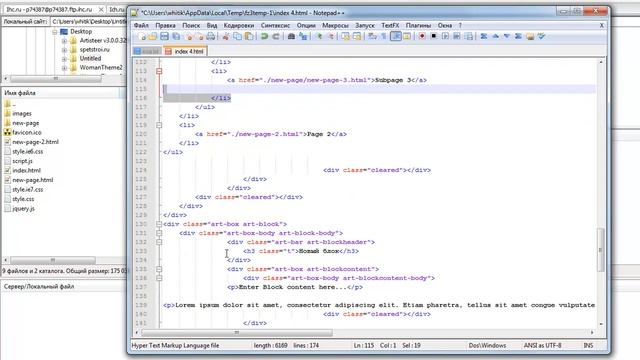Click the Paste toolbar icon
Screen dimensions: 640x360
[249, 37]
